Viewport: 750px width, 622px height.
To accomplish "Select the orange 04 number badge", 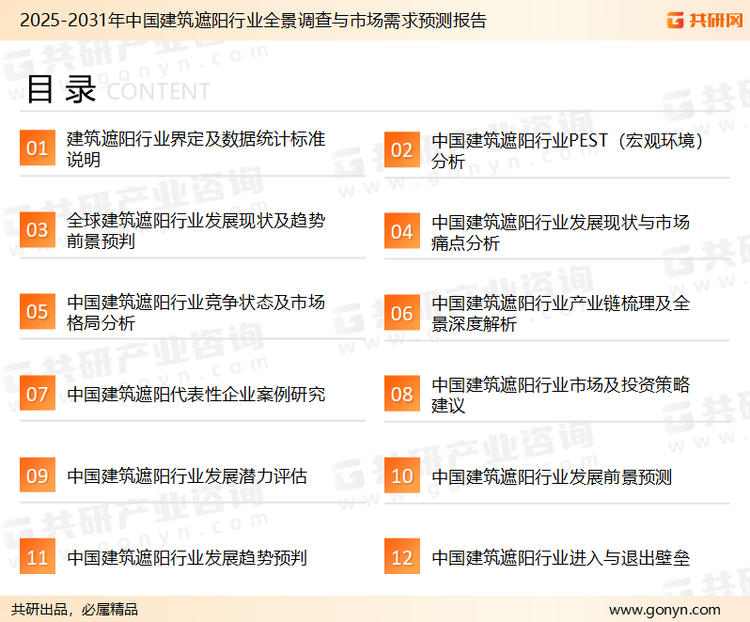I will tap(402, 231).
